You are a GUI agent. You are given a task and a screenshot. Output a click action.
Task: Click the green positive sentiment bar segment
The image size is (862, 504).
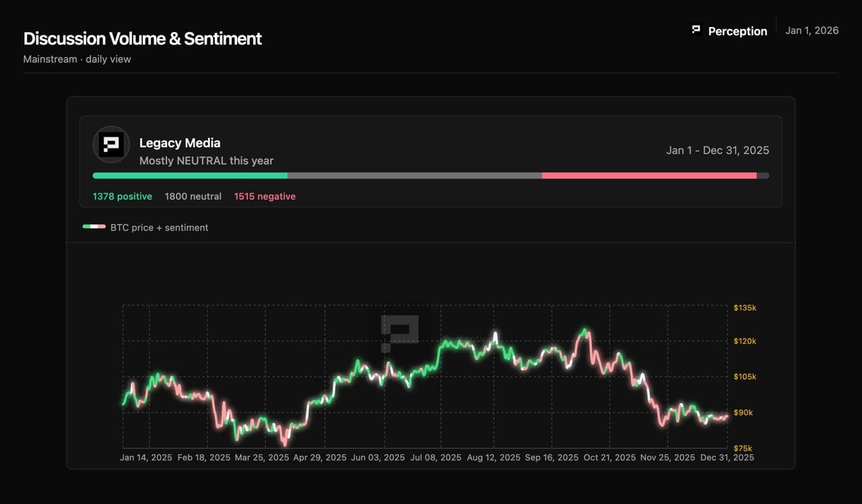190,176
